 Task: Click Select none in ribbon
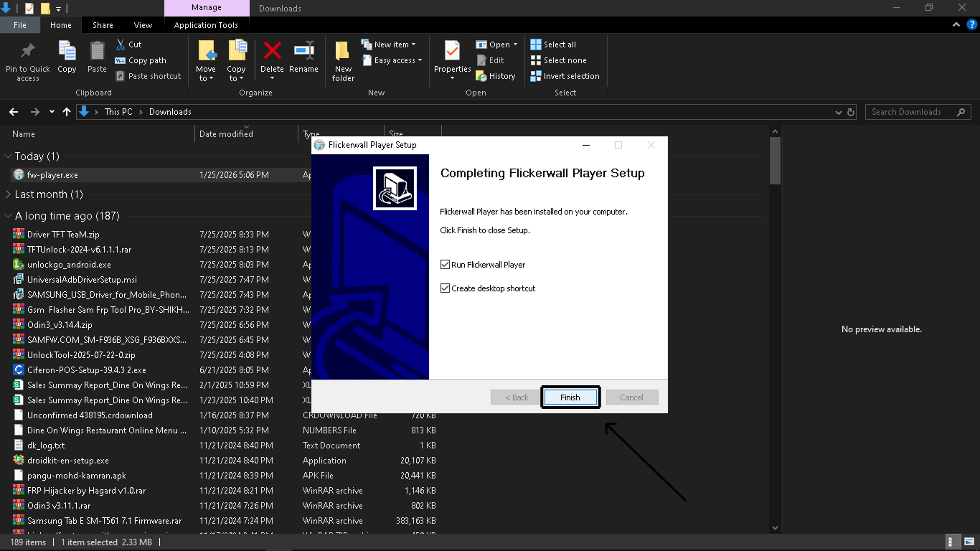[x=558, y=60]
